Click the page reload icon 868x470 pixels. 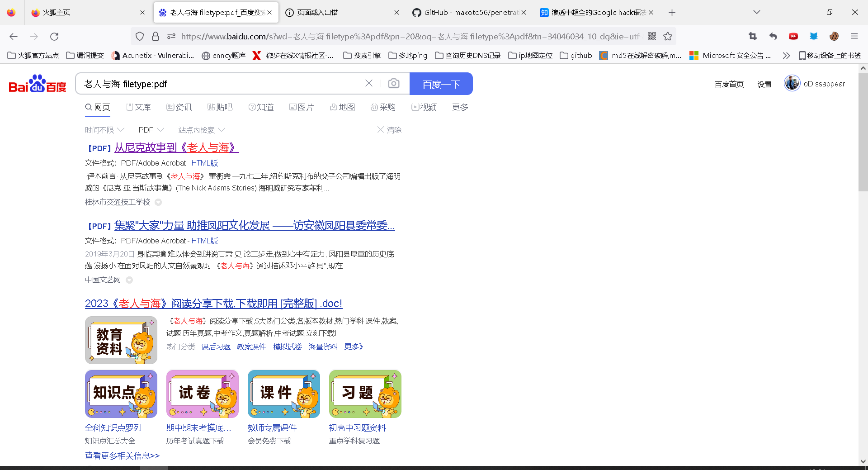click(54, 36)
